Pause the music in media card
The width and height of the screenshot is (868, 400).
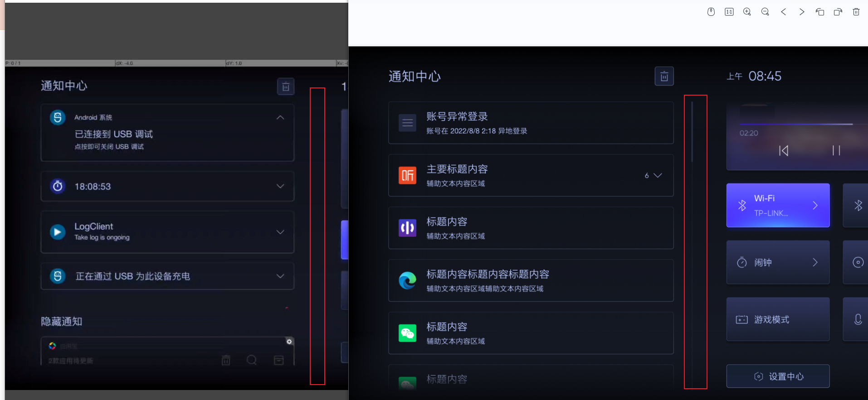[x=836, y=150]
